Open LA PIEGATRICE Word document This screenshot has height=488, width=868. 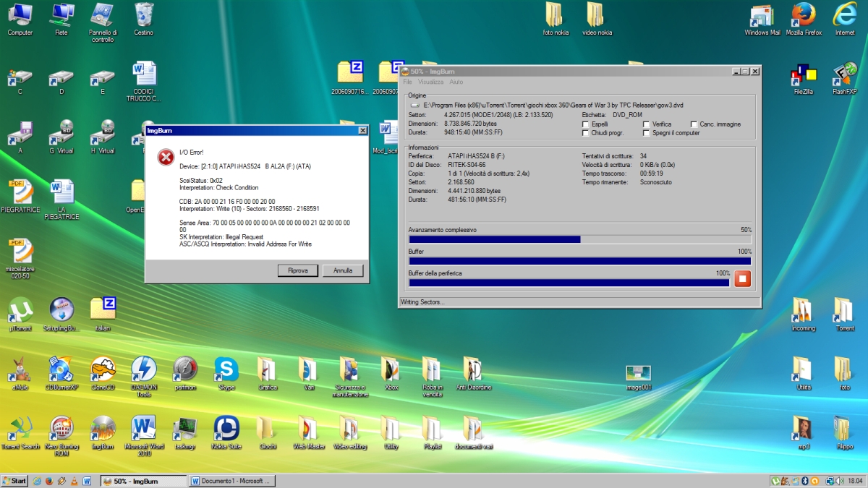[x=61, y=200]
